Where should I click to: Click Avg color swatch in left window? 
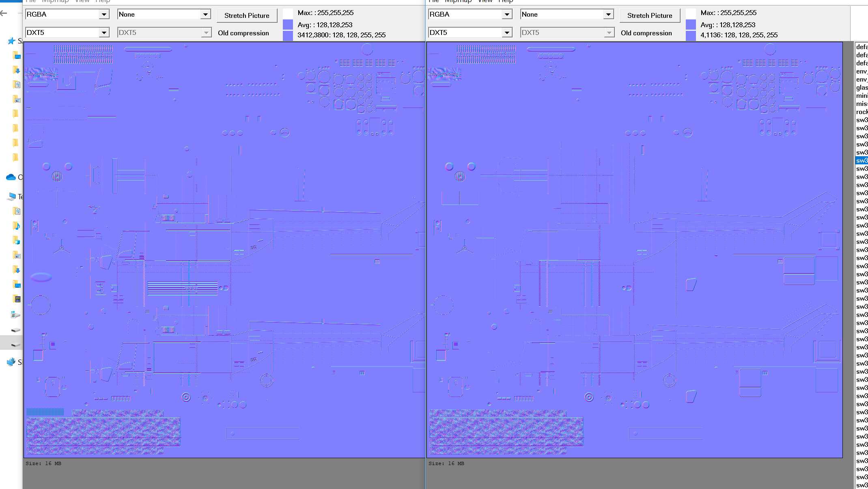(288, 25)
